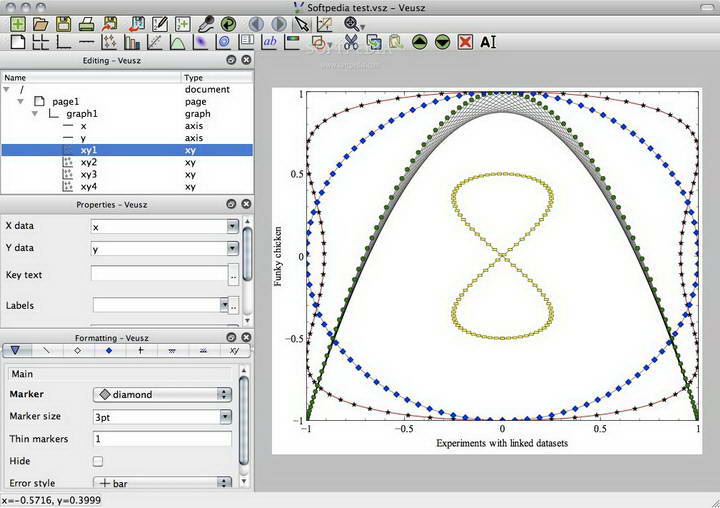Toggle the Hide checkbox in Formatting panel
This screenshot has width=720, height=508.
[x=98, y=461]
